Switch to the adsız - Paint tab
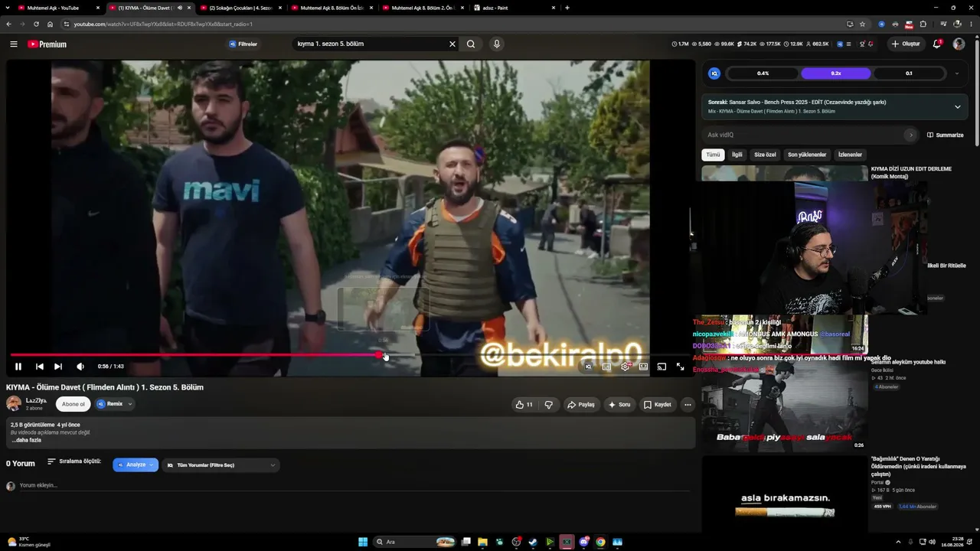 pos(514,8)
